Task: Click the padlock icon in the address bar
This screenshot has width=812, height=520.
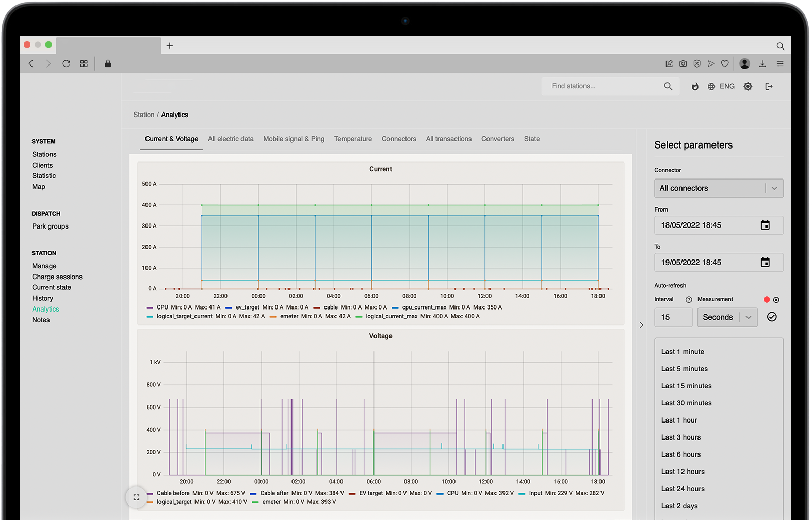Action: click(108, 63)
